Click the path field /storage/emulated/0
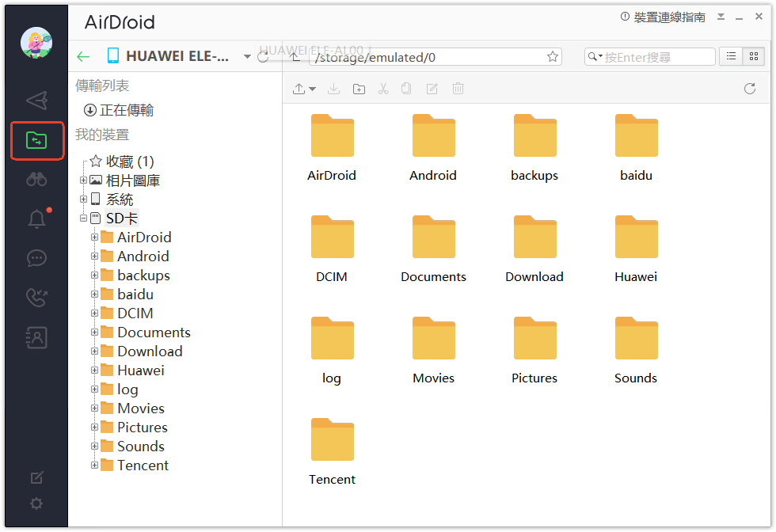 pyautogui.click(x=436, y=57)
